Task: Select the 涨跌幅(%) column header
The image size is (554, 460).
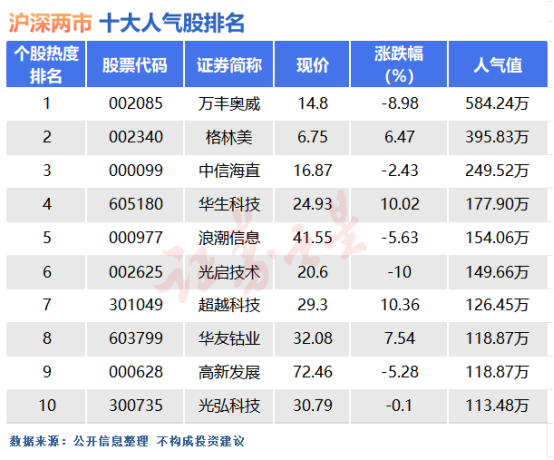Action: (x=399, y=64)
